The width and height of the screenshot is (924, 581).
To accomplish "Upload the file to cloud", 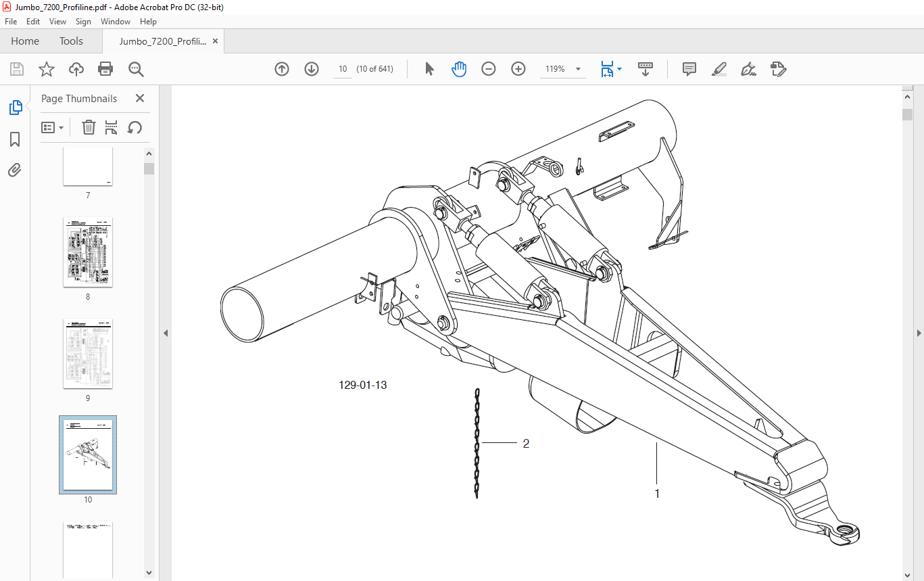I will pos(76,69).
